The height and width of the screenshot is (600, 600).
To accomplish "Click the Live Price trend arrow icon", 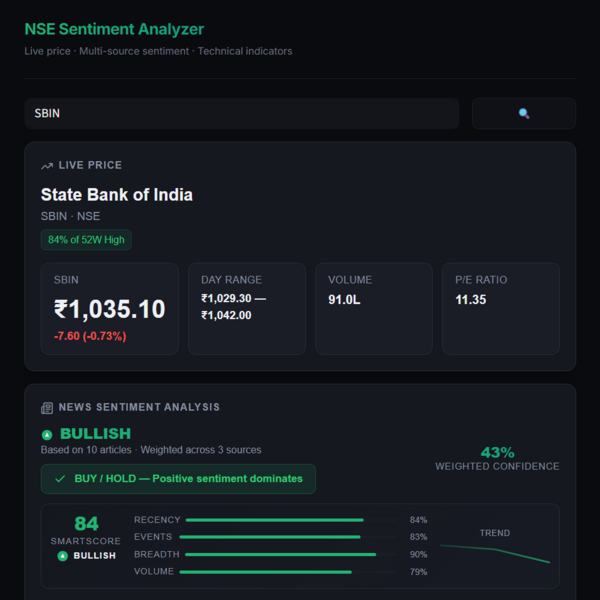I will tap(47, 166).
